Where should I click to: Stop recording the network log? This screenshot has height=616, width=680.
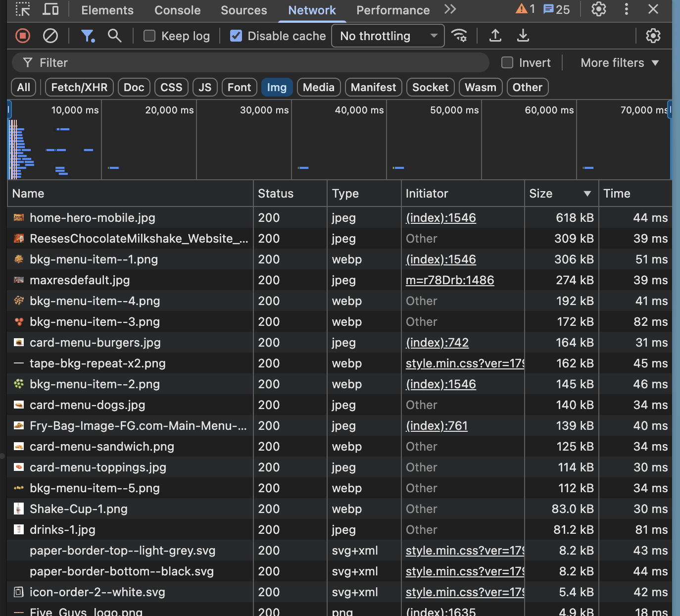click(23, 36)
